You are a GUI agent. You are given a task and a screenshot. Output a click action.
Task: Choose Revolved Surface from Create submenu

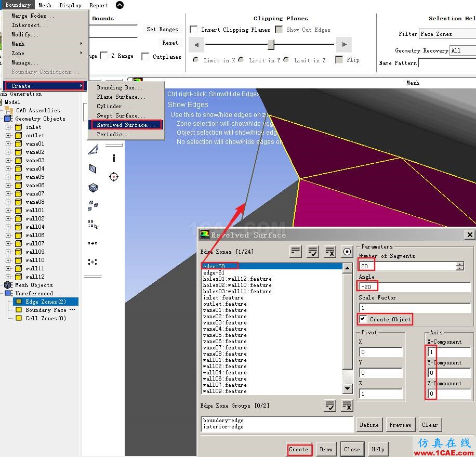click(x=125, y=125)
